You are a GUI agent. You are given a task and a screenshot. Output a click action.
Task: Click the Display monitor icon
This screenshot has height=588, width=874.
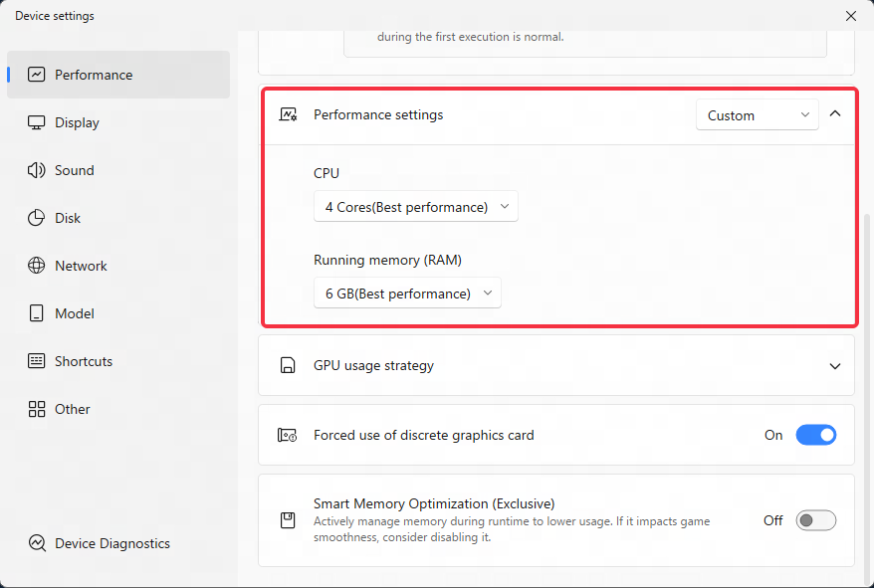click(36, 122)
